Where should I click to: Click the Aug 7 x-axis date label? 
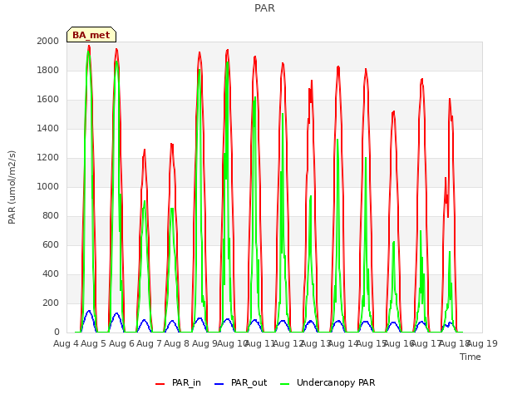pos(150,343)
